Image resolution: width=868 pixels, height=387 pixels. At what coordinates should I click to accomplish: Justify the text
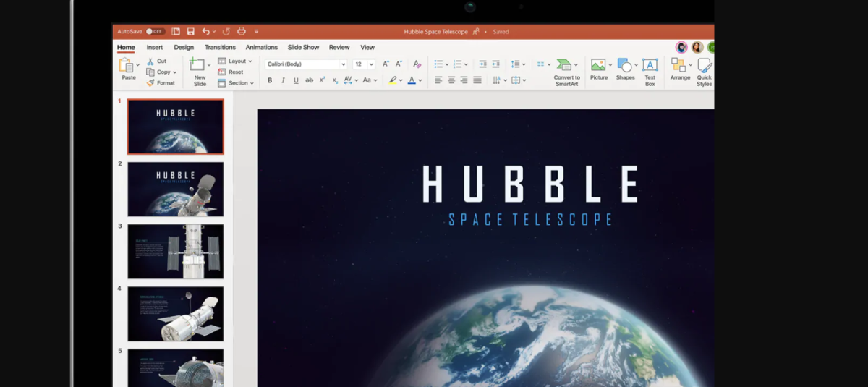[x=477, y=80]
